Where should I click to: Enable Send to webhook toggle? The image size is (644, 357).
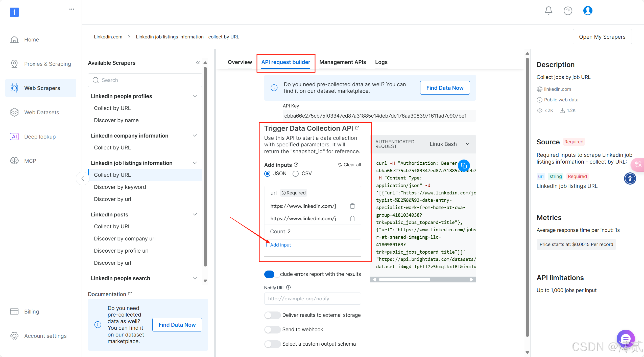272,329
